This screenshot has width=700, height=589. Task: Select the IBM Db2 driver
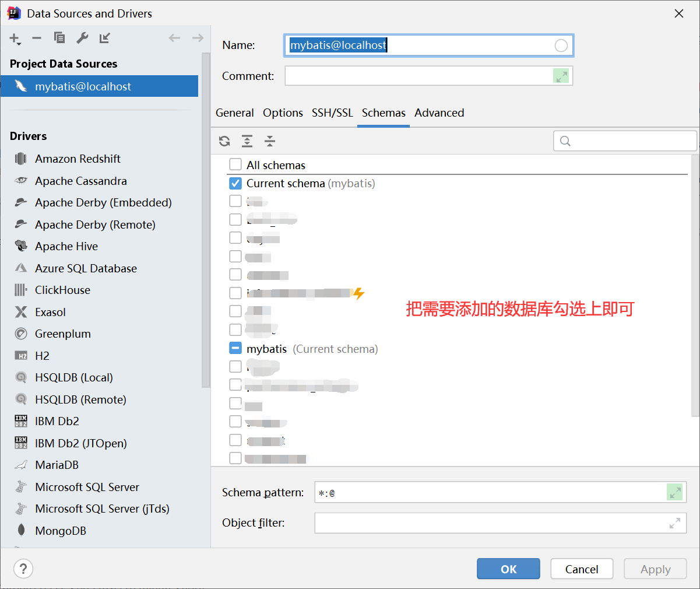click(57, 421)
